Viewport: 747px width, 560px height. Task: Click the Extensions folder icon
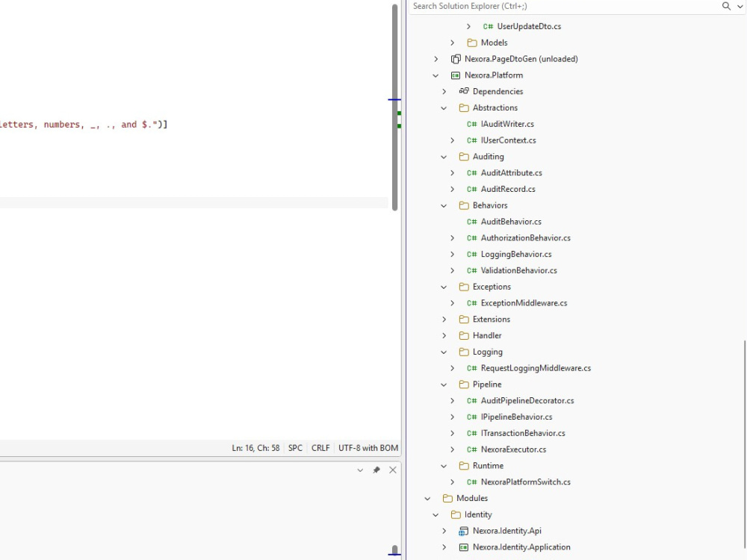point(464,319)
